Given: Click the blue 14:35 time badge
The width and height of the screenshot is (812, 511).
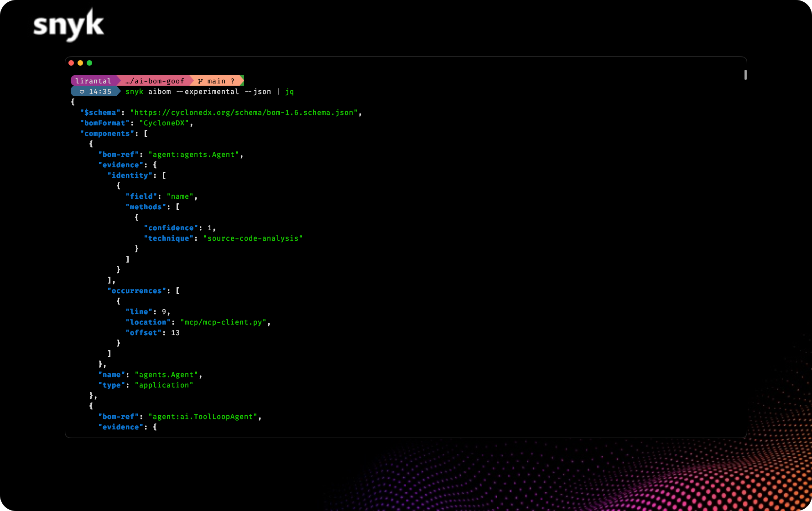Looking at the screenshot, I should [99, 91].
